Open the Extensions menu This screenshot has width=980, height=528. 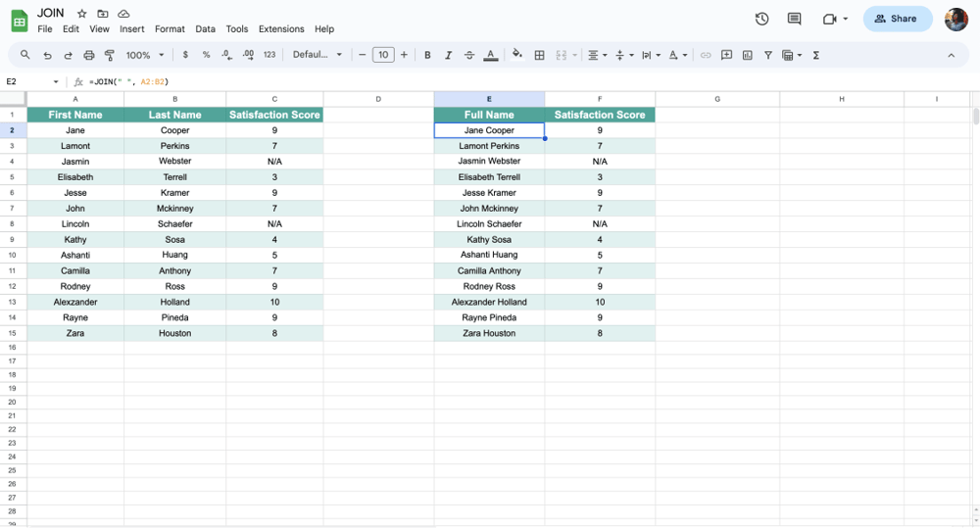[281, 29]
